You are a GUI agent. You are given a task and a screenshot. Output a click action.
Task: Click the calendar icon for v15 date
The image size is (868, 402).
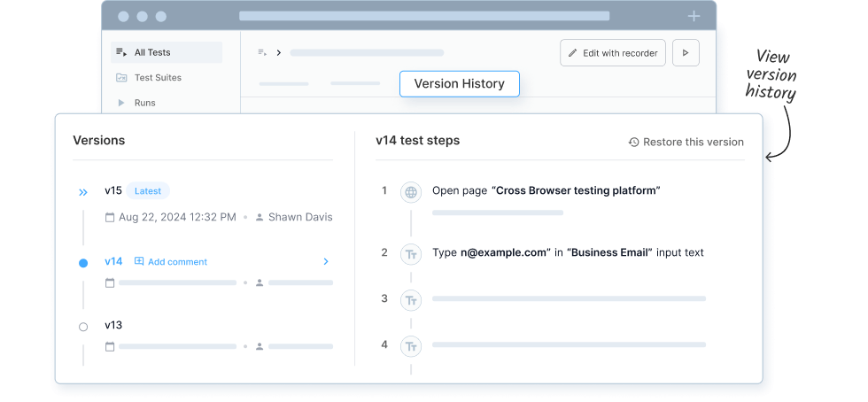(110, 218)
